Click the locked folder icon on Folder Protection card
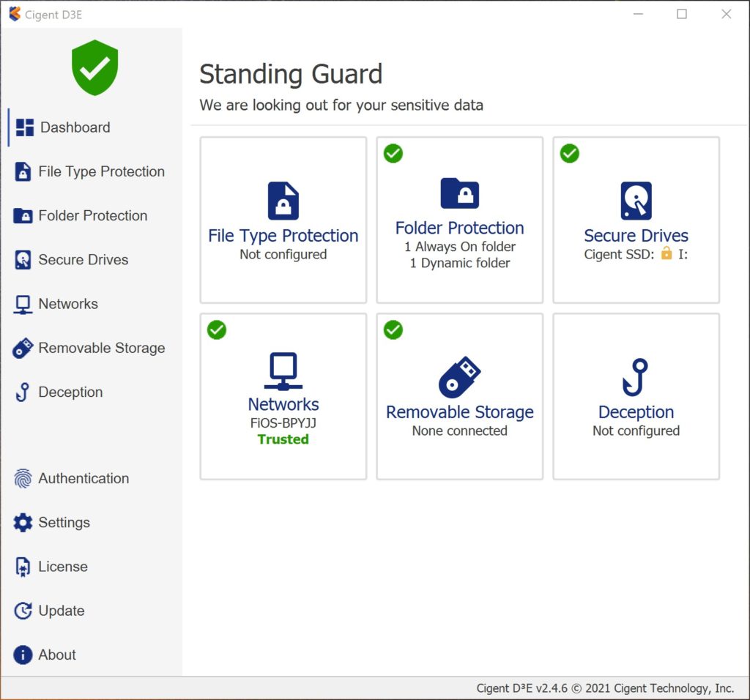Screen dimensions: 750x700 tap(460, 193)
